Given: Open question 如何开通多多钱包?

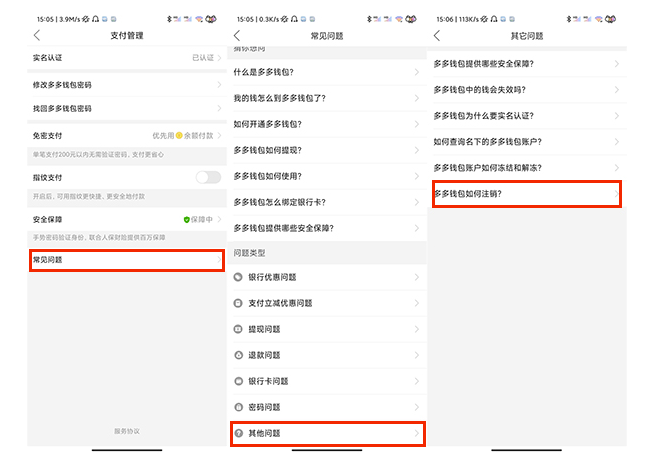Looking at the screenshot, I should pos(327,124).
